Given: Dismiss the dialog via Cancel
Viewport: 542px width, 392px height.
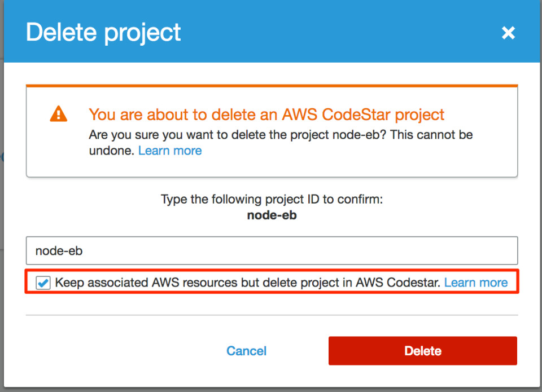Looking at the screenshot, I should point(246,351).
